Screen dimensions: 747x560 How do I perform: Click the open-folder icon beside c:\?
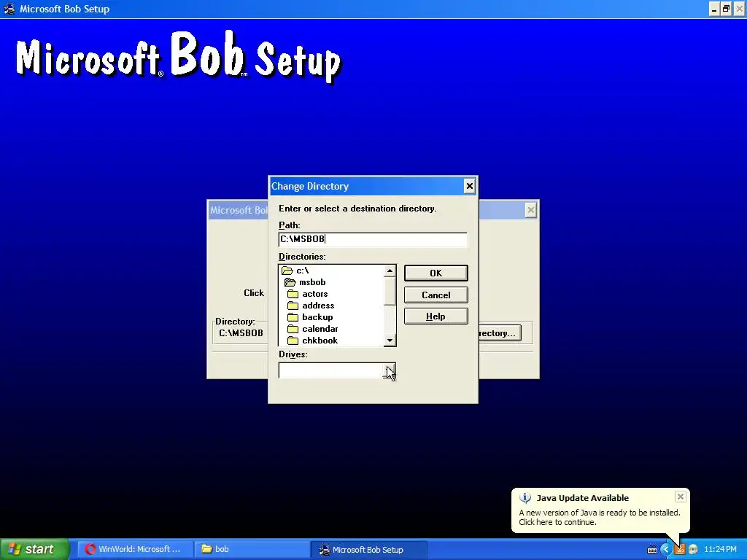tap(287, 271)
